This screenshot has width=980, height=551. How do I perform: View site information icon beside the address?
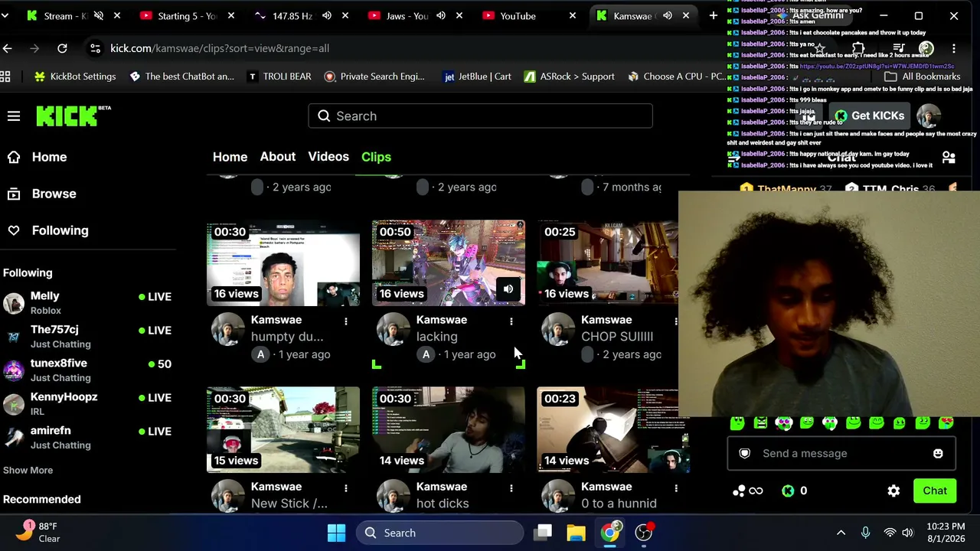(95, 48)
